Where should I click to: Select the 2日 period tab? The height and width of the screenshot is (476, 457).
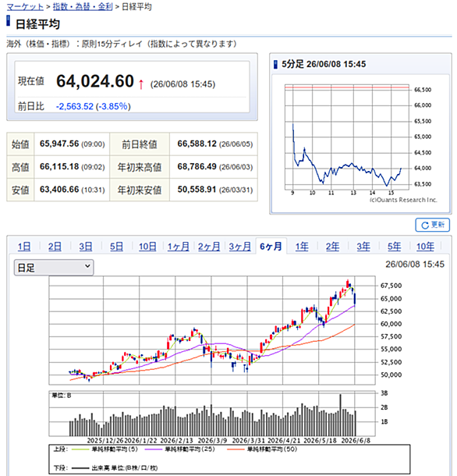(x=55, y=247)
